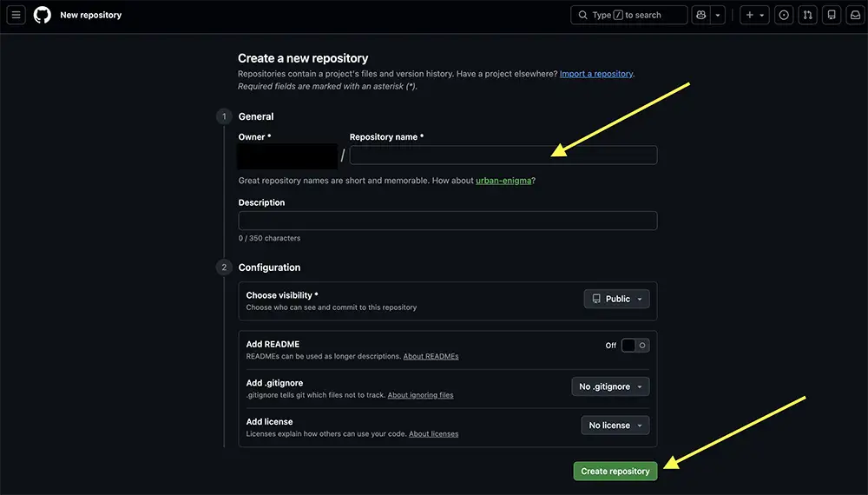Open the Repositories icon in header
This screenshot has height=495, width=868.
tap(832, 15)
